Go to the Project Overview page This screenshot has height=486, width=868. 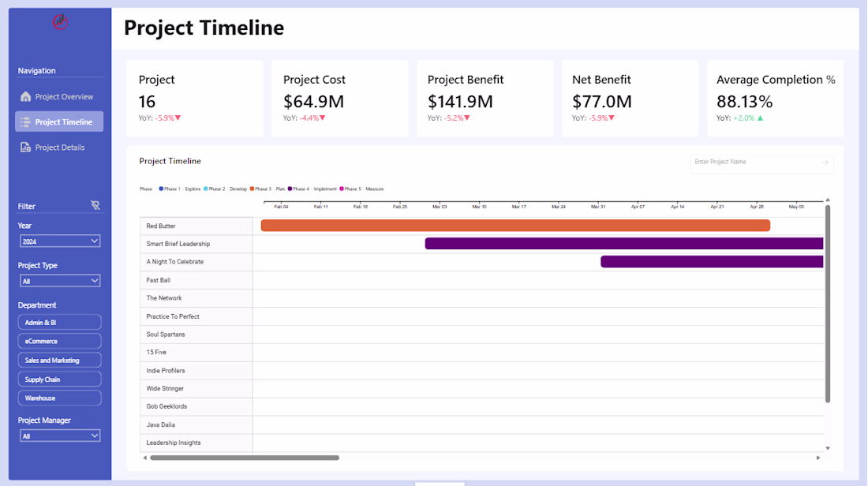click(x=64, y=97)
